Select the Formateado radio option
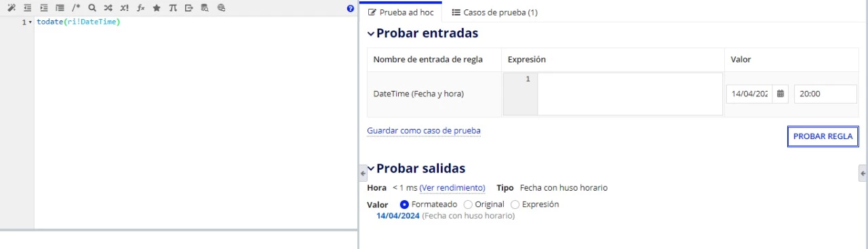This screenshot has width=868, height=249. tap(405, 204)
